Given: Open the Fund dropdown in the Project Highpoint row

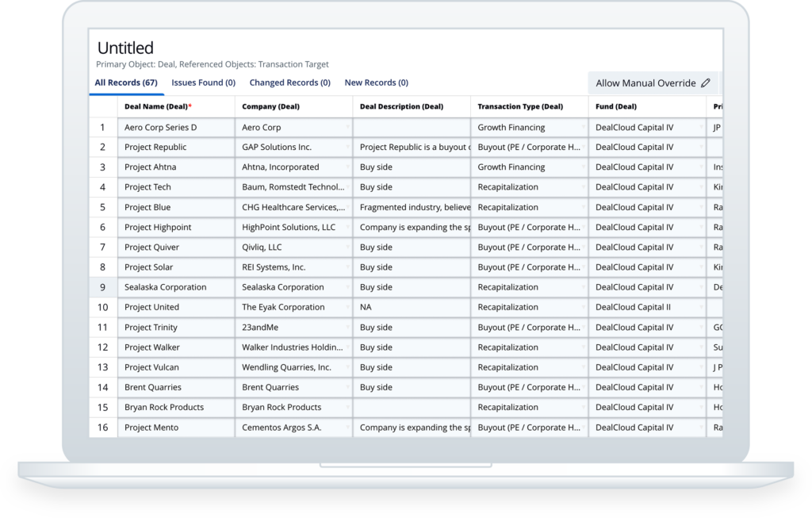Looking at the screenshot, I should [701, 228].
